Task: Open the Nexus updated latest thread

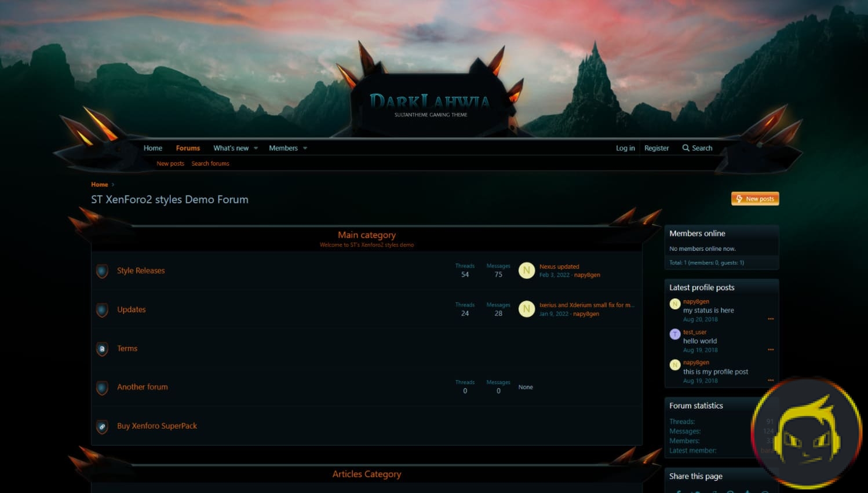Action: pos(559,266)
